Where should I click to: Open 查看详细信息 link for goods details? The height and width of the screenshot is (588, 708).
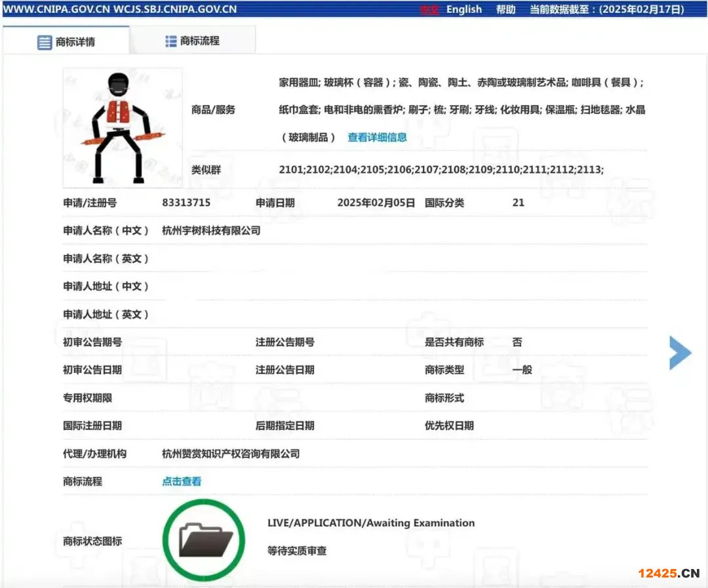coord(377,137)
